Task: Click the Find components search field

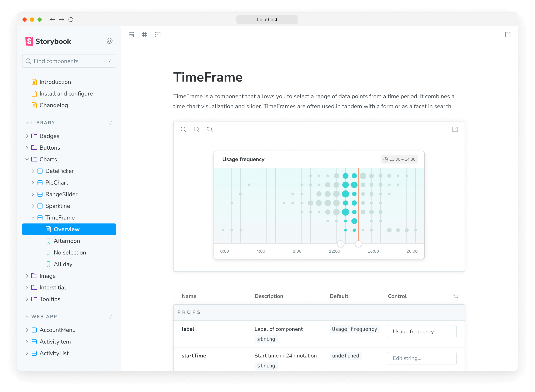Action: (69, 61)
